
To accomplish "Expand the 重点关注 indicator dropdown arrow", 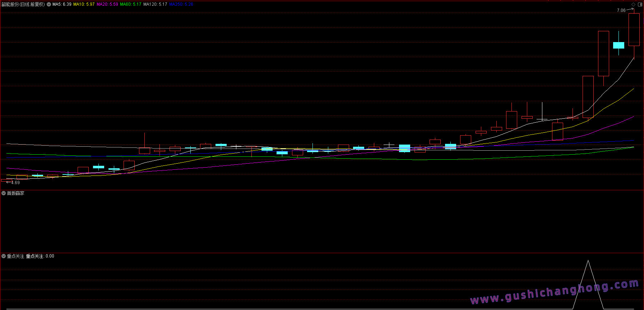I will coord(4,256).
